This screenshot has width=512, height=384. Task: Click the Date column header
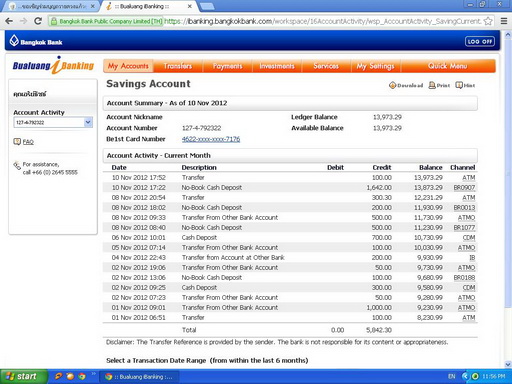click(x=119, y=168)
